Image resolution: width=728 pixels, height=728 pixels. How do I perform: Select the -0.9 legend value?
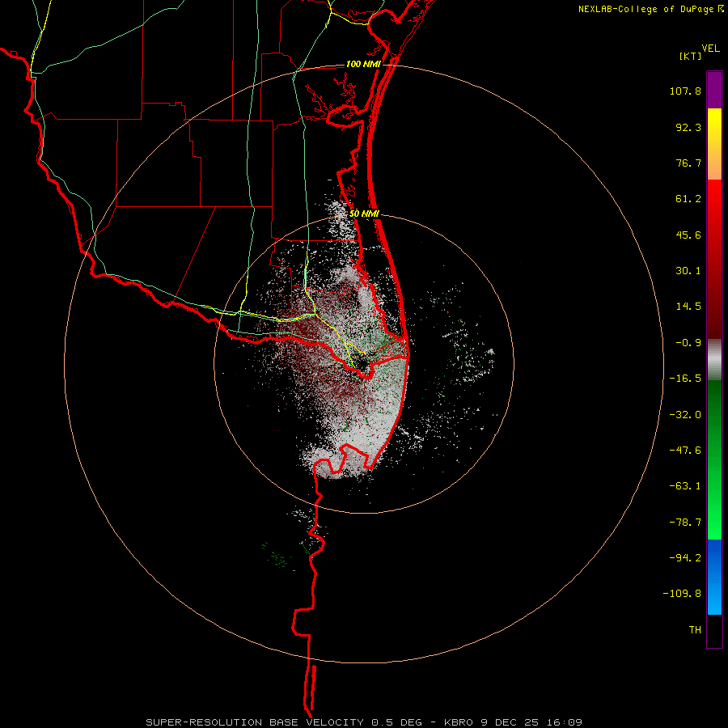[x=688, y=343]
